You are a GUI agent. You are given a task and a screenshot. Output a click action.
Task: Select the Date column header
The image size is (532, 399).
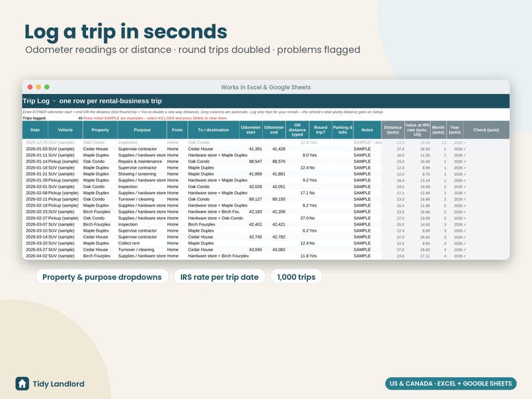[35, 130]
